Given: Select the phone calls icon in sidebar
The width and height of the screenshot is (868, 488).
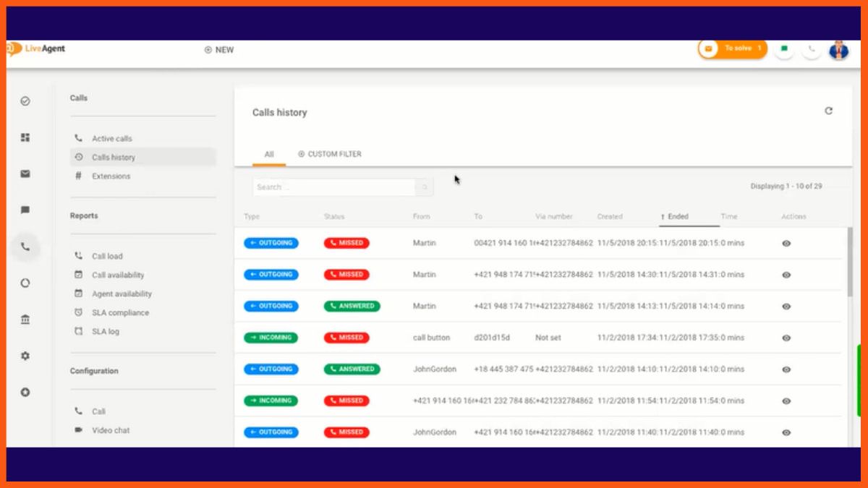Looking at the screenshot, I should [x=25, y=247].
